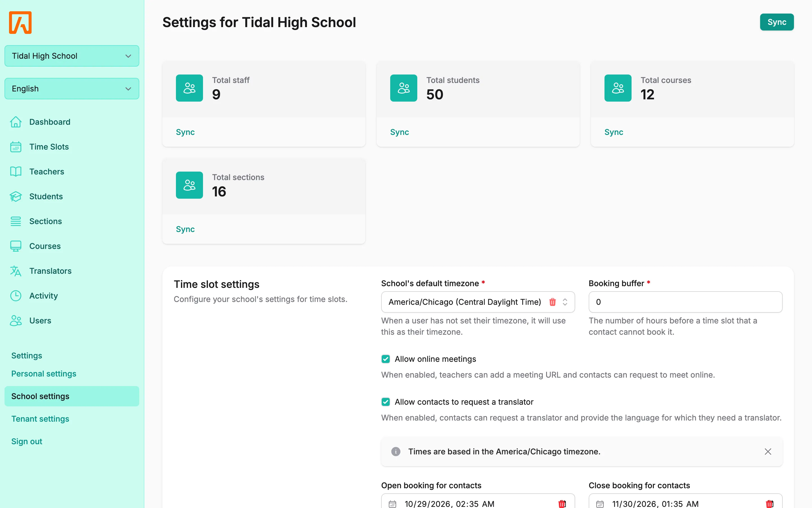Open the Translators page
This screenshot has width=812, height=508.
[x=50, y=271]
